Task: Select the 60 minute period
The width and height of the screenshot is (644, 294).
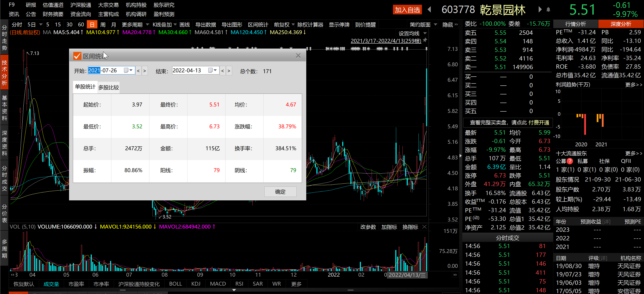Action: pyautogui.click(x=81, y=24)
